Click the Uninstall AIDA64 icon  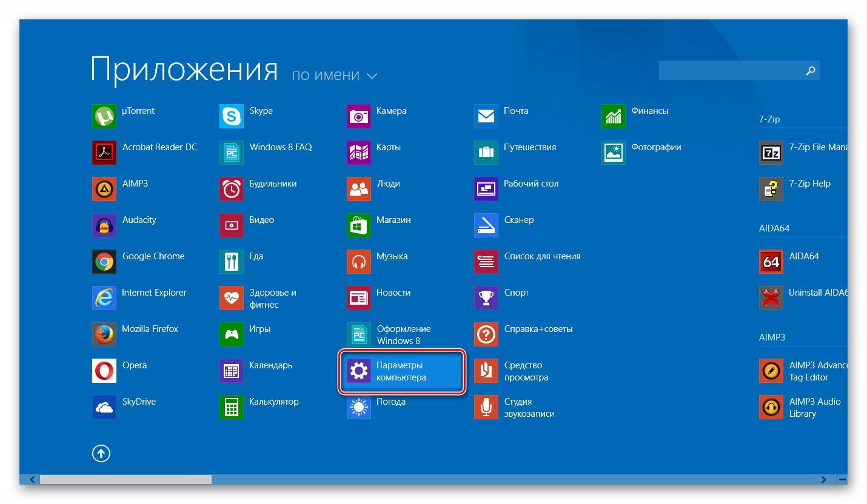(x=771, y=298)
